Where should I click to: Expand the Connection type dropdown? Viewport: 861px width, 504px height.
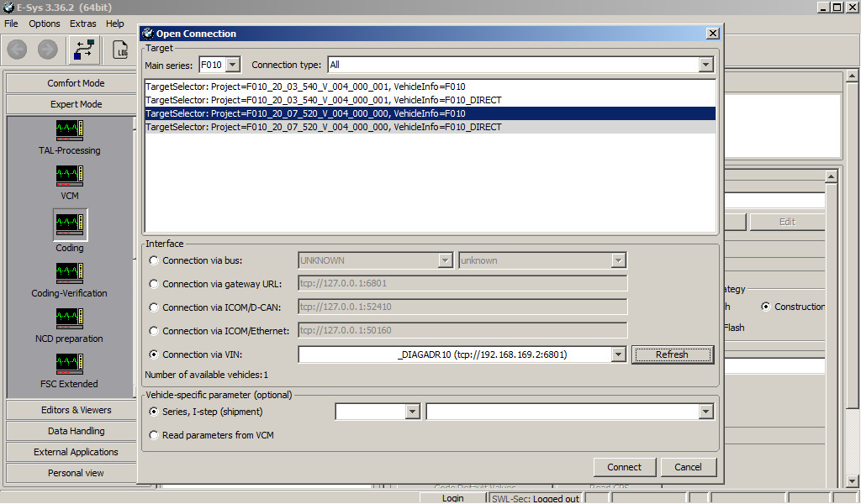pos(706,64)
